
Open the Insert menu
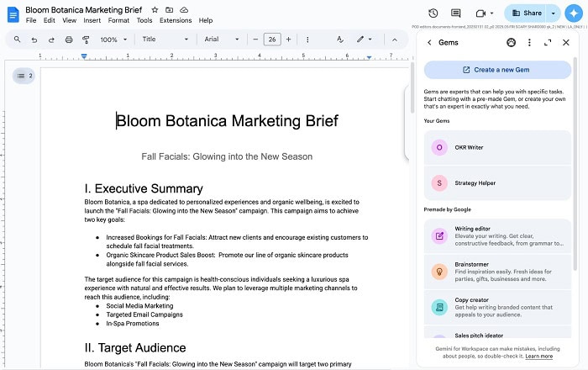[x=92, y=20]
